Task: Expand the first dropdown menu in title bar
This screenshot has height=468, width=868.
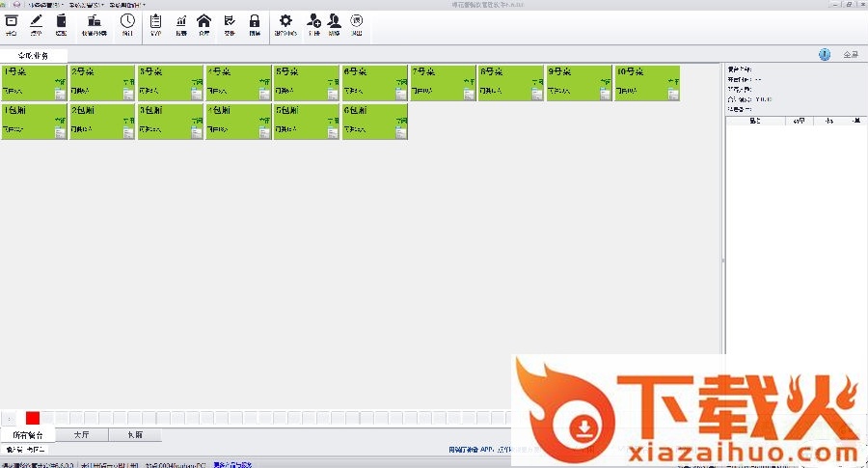Action: [x=46, y=5]
